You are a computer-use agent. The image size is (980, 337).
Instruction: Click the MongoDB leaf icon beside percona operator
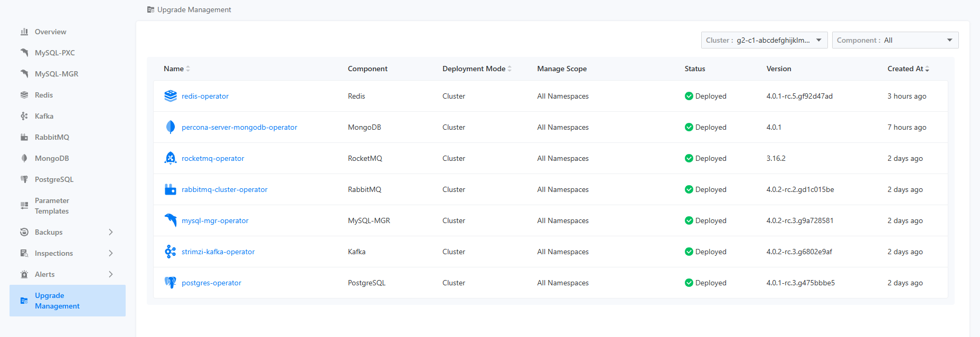[170, 127]
